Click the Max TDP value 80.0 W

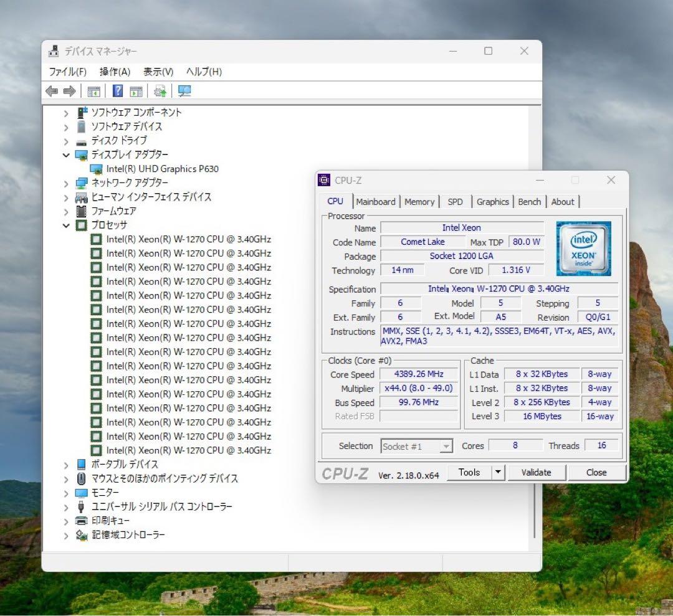click(526, 242)
